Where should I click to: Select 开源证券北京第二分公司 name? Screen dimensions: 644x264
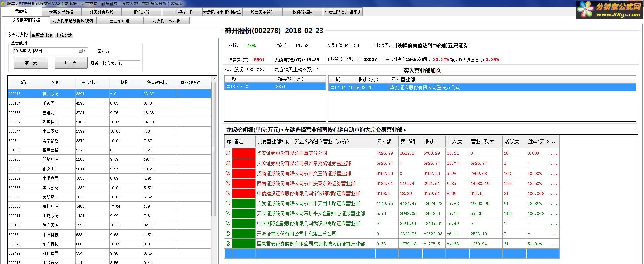click(297, 234)
